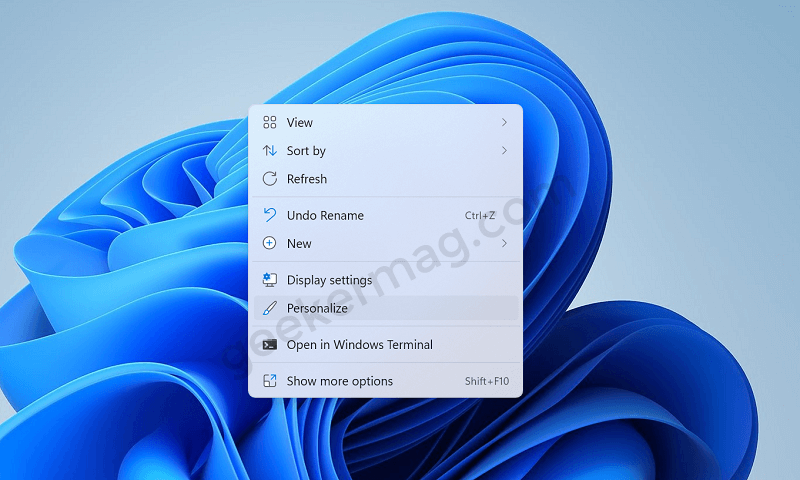
Task: Click the plus-circle New icon
Action: pyautogui.click(x=269, y=243)
